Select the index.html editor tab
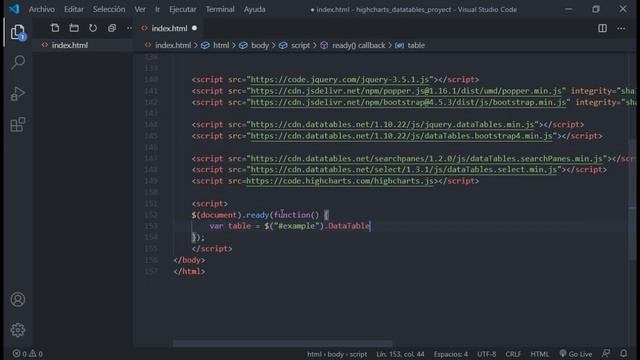Image resolution: width=640 pixels, height=360 pixels. click(169, 28)
